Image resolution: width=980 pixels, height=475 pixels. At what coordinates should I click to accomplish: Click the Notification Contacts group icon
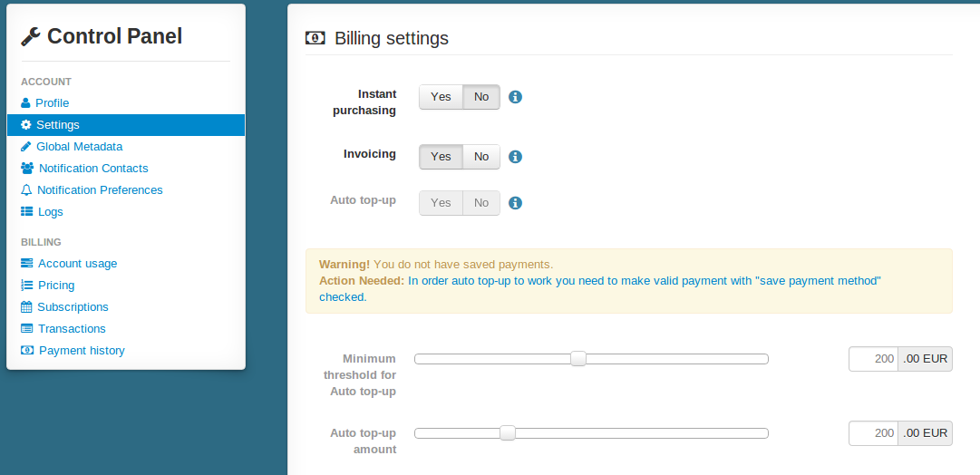[27, 168]
